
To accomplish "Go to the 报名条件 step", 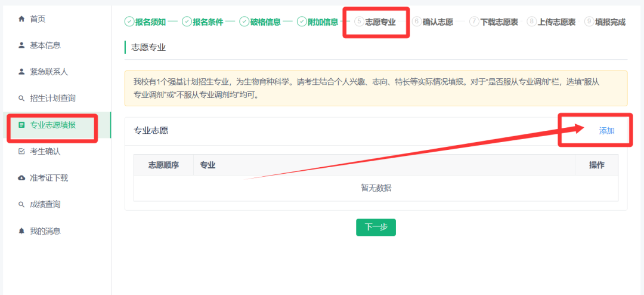I will click(x=203, y=22).
